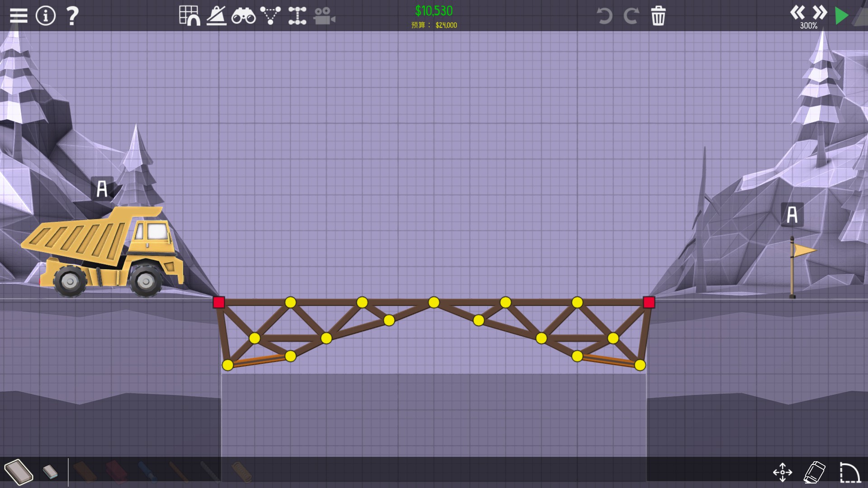Activate the move tool with arrows
The image size is (868, 488).
pyautogui.click(x=783, y=472)
